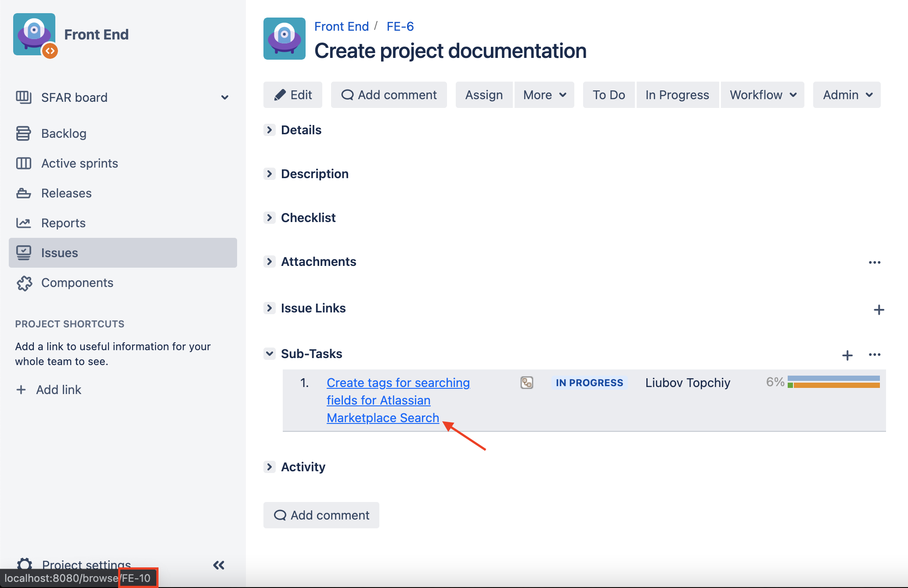Open the Create tags for searching sub-task link

click(x=398, y=383)
